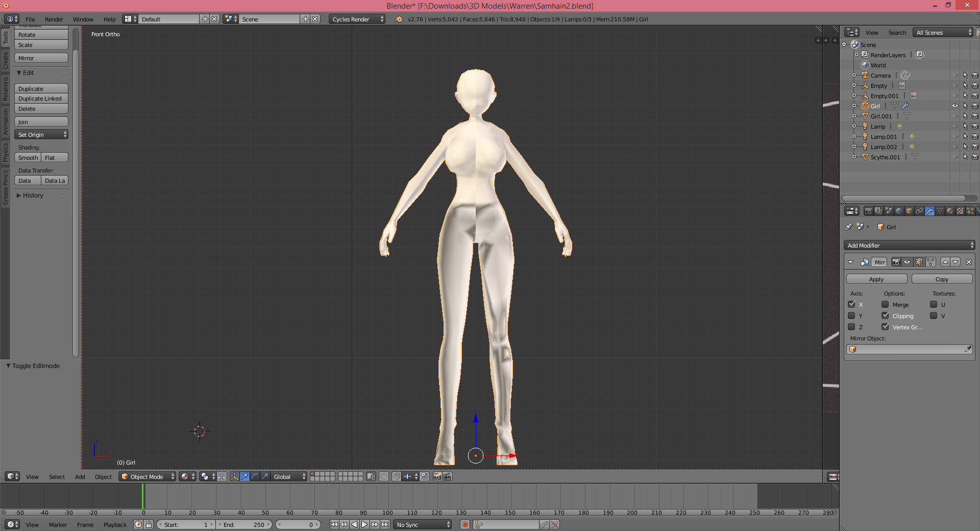
Task: Toggle proportional editing circle icon
Action: (x=384, y=476)
